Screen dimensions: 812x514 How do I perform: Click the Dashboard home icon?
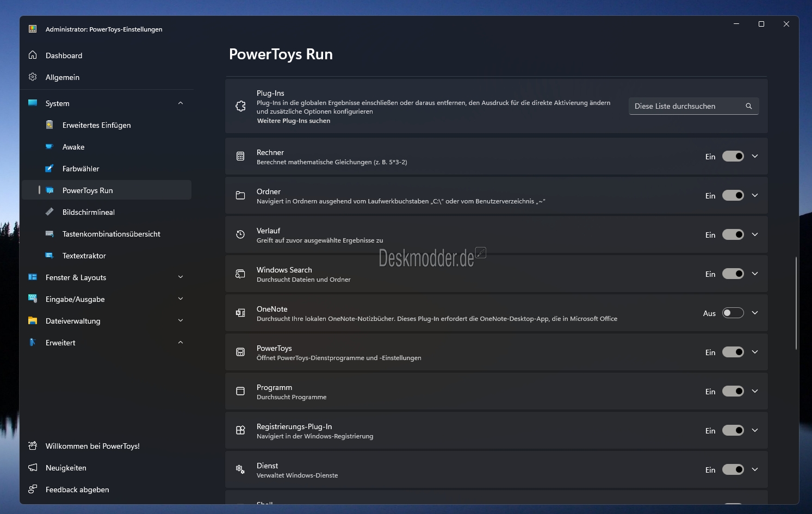[x=33, y=55]
